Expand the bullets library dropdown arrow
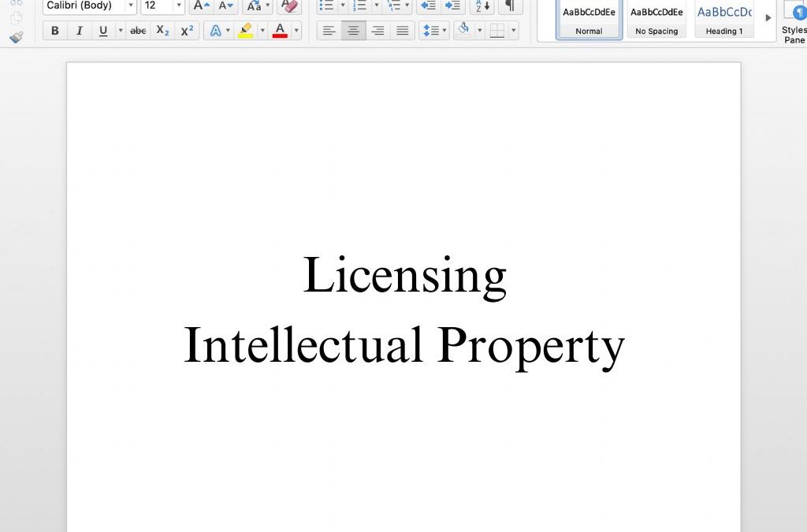 point(342,6)
